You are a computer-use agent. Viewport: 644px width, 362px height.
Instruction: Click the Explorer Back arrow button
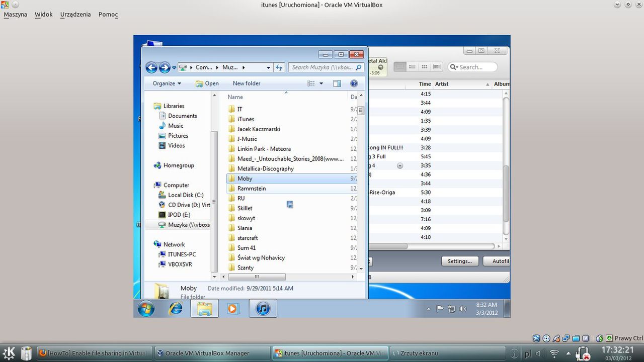pos(151,67)
